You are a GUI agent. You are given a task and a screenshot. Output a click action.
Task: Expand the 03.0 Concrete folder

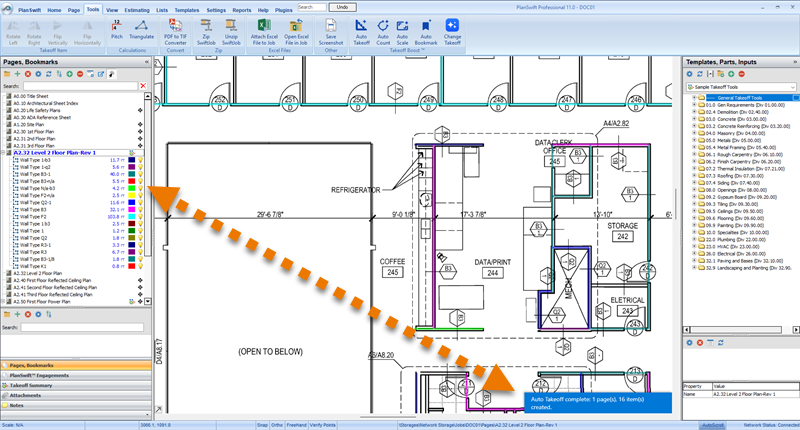[x=694, y=119]
